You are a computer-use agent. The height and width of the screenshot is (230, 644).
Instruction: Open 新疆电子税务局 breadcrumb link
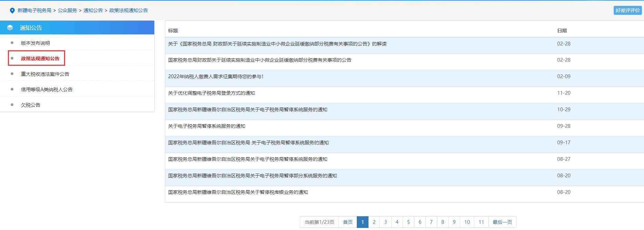tap(34, 10)
